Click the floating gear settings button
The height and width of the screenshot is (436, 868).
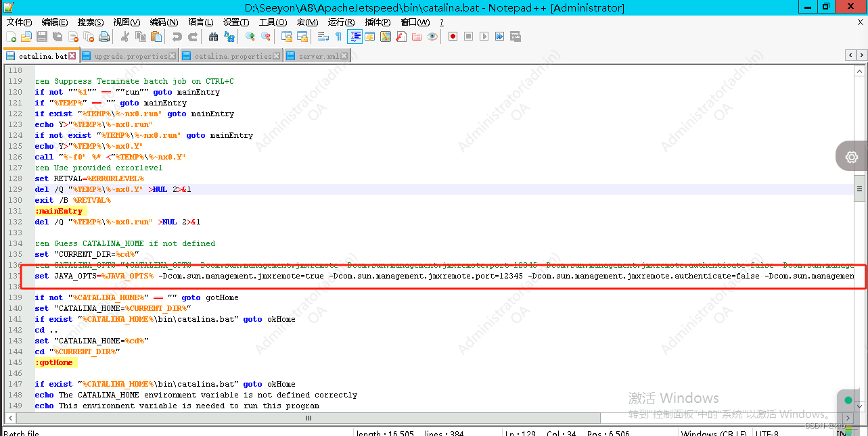[852, 157]
